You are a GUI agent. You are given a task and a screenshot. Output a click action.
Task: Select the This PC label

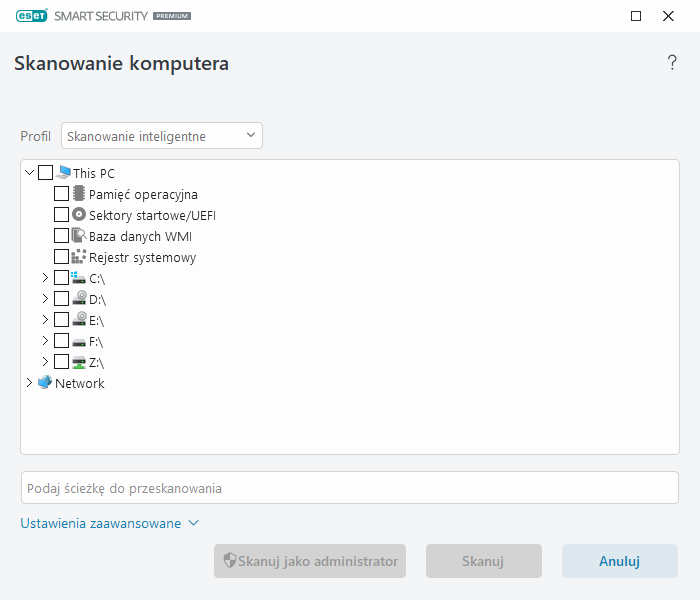(x=94, y=173)
